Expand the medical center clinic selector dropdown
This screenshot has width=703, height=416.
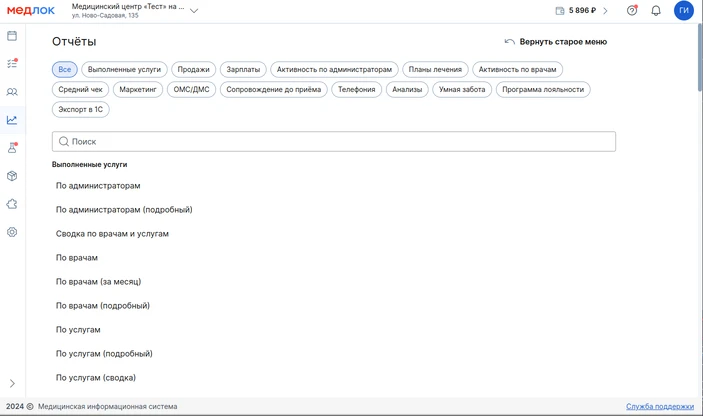(194, 11)
